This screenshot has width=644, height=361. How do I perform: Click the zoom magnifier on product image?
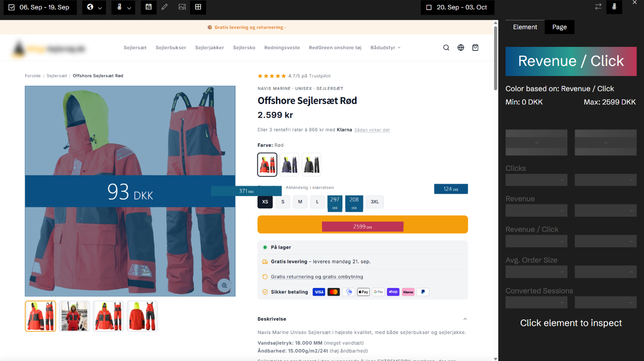tap(224, 285)
